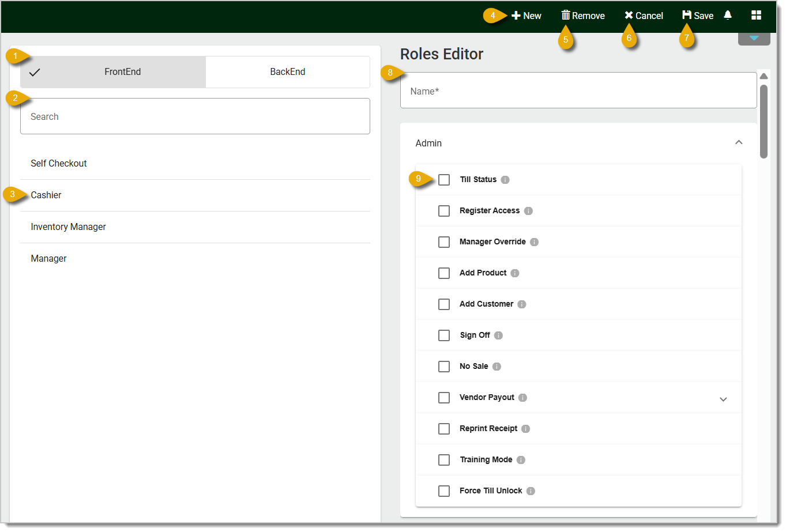
Task: Enable the Vendor Payout checkbox
Action: point(444,398)
